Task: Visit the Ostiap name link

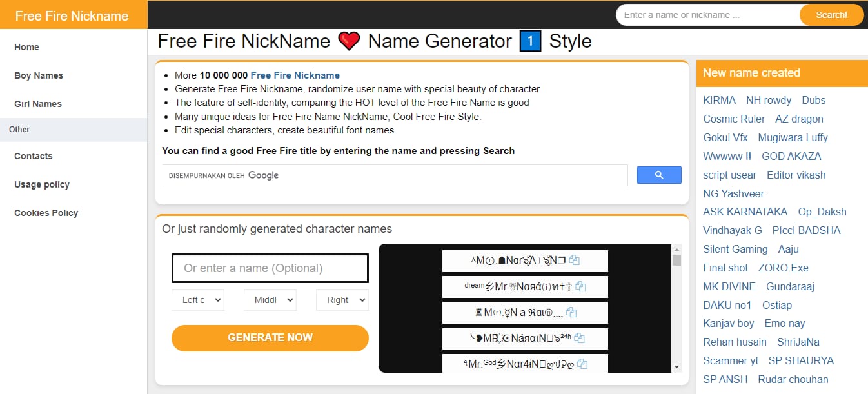Action: tap(777, 306)
